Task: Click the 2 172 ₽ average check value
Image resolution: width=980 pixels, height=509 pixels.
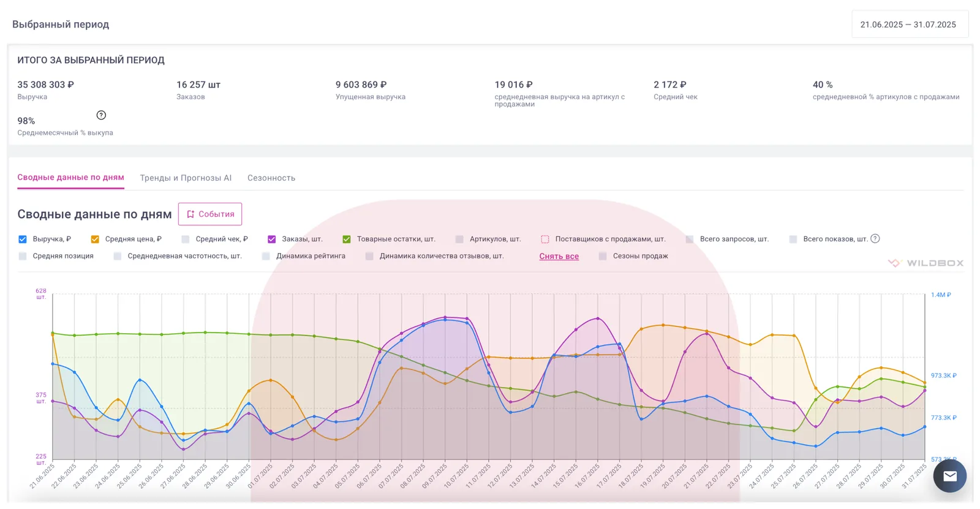Action: (670, 85)
